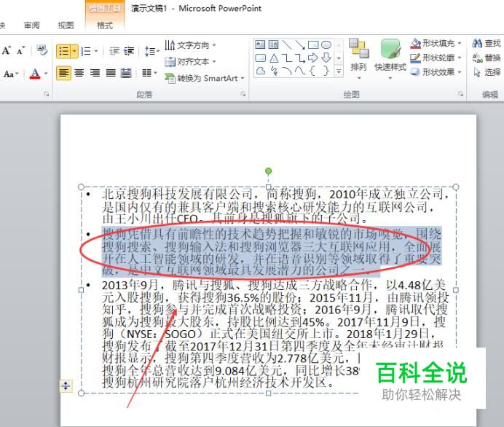Open the bullet style dropdown arrow
Screen dimensions: 504x427
click(x=74, y=51)
